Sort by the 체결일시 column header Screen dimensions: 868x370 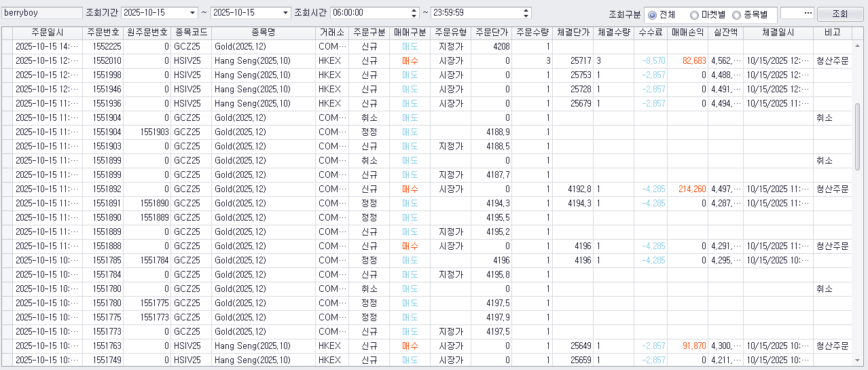point(778,33)
